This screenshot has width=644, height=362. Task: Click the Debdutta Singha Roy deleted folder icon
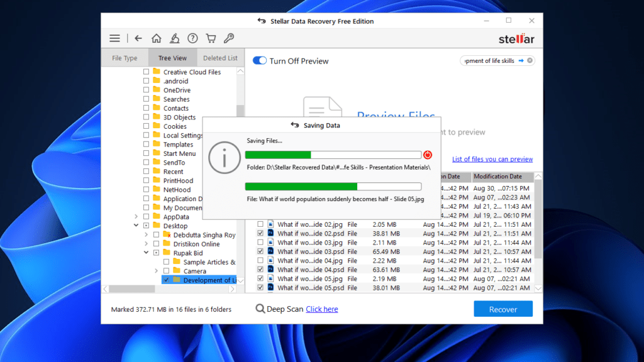click(167, 234)
